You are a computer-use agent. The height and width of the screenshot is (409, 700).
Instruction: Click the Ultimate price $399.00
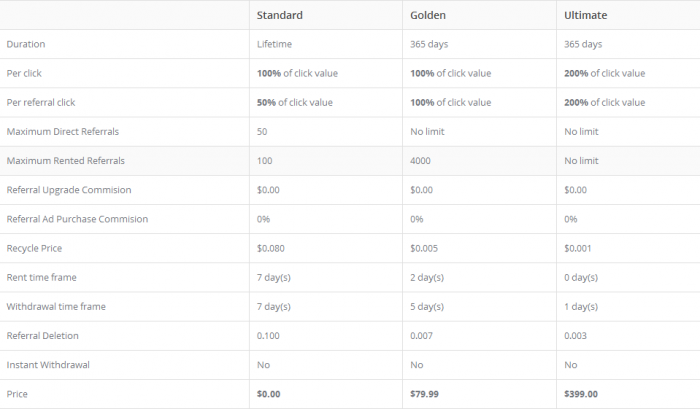[x=581, y=394]
